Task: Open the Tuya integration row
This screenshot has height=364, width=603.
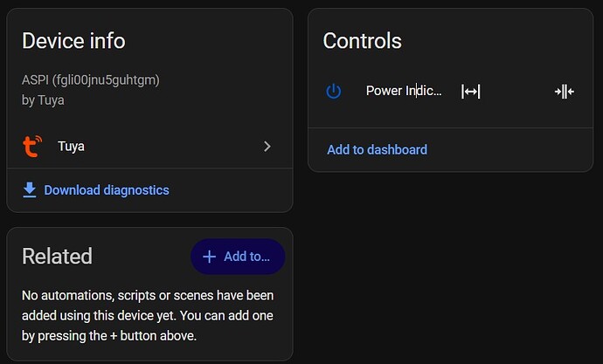Action: tap(150, 147)
